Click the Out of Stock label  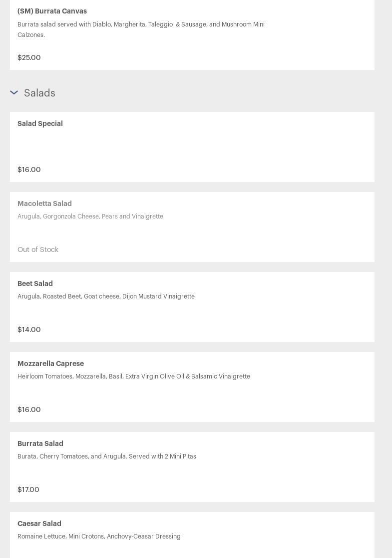coord(38,249)
